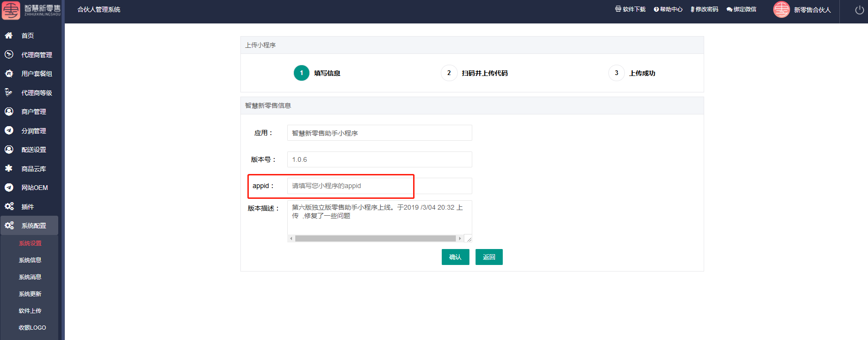Click the 网站OEM sidebar icon

(x=8, y=187)
